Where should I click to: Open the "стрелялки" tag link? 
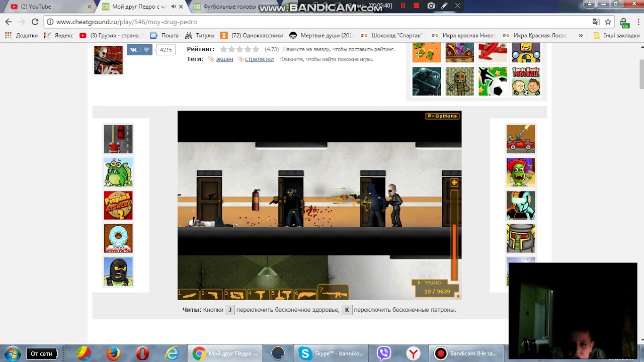[x=259, y=59]
